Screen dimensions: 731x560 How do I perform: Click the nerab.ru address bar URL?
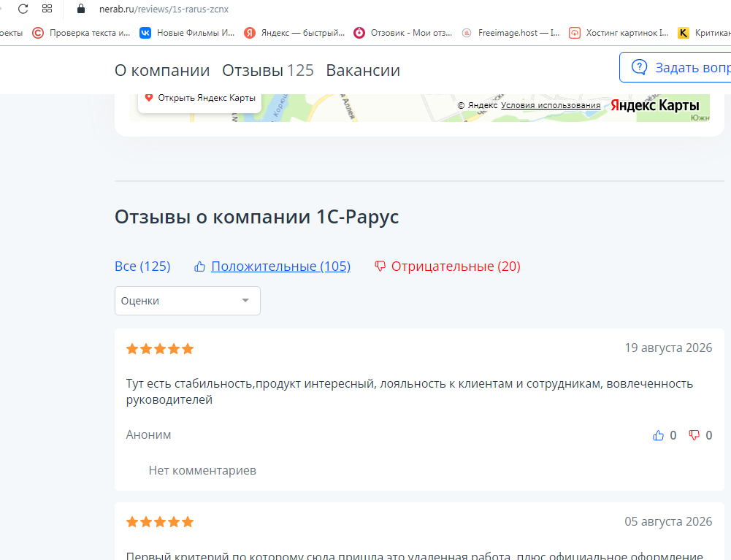pos(164,9)
